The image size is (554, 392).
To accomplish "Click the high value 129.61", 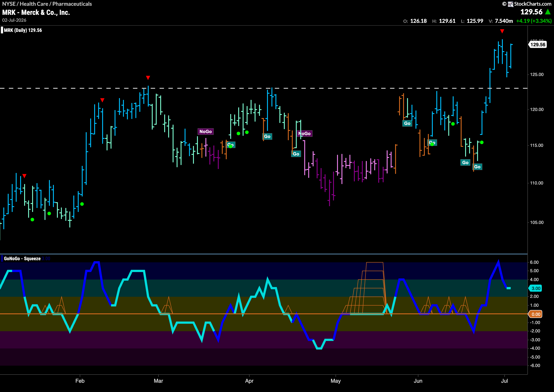I will [447, 21].
